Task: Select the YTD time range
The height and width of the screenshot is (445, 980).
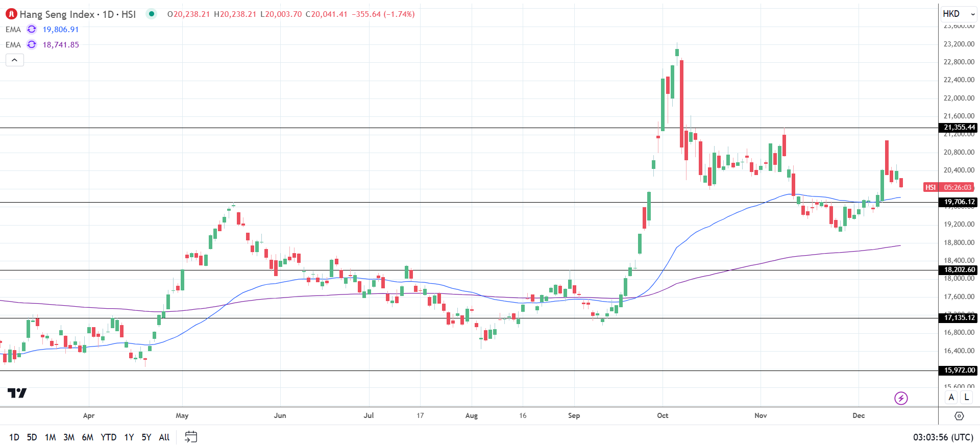Action: click(109, 437)
